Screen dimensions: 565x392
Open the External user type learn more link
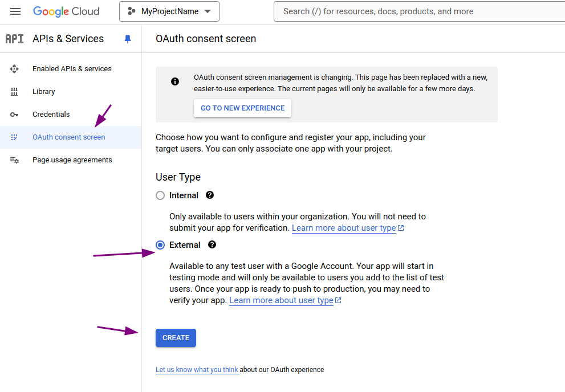click(x=281, y=300)
